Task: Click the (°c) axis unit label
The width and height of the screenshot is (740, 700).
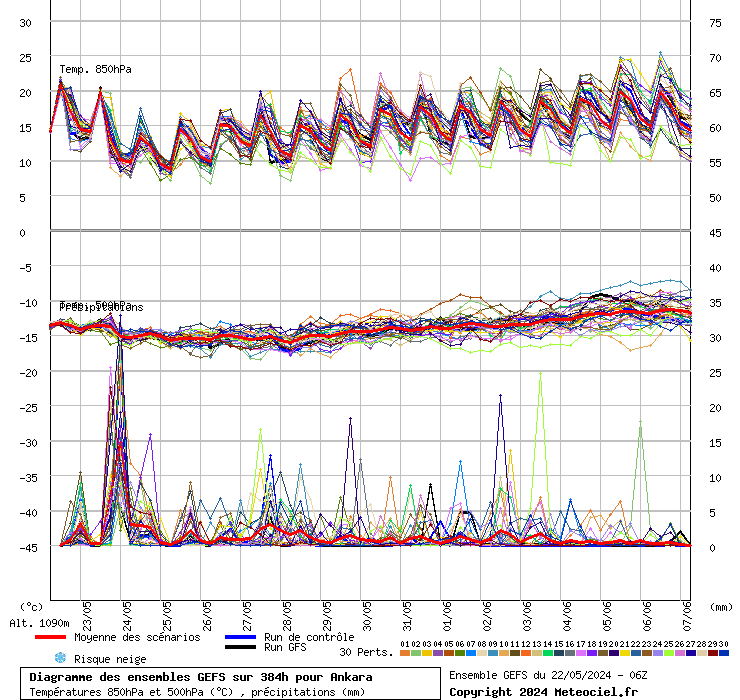Action: pyautogui.click(x=31, y=607)
